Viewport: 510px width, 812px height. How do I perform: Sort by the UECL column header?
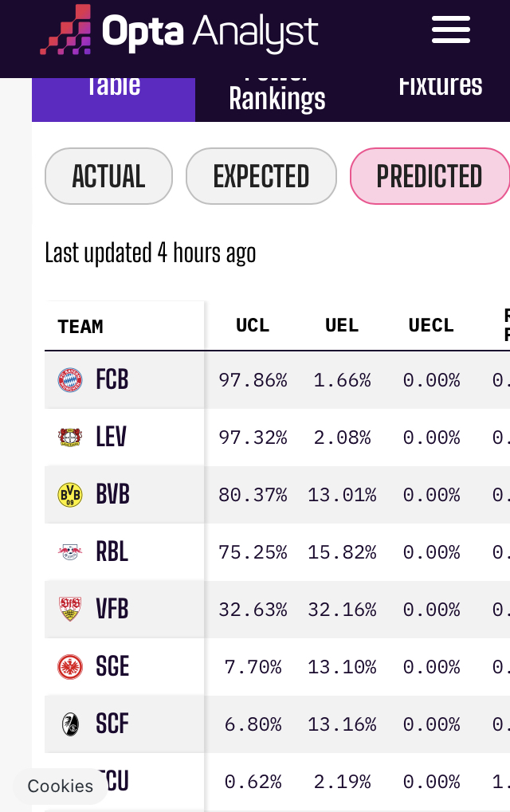tap(431, 326)
